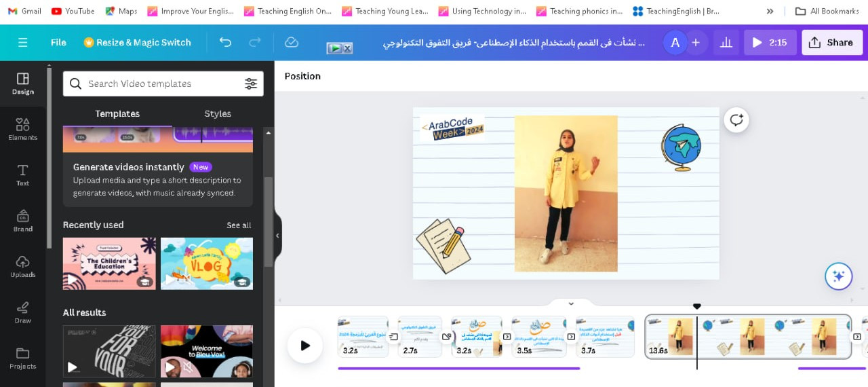This screenshot has height=387, width=868.
Task: Select the girl photo on the canvas
Action: pos(566,193)
